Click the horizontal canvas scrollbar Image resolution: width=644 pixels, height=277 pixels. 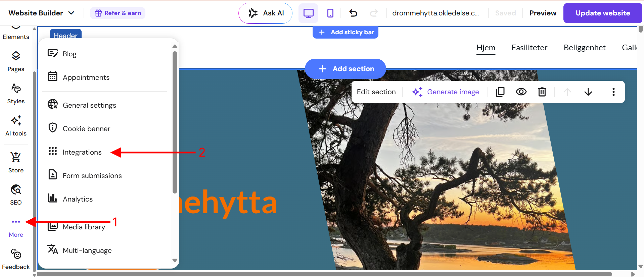[x=324, y=274]
